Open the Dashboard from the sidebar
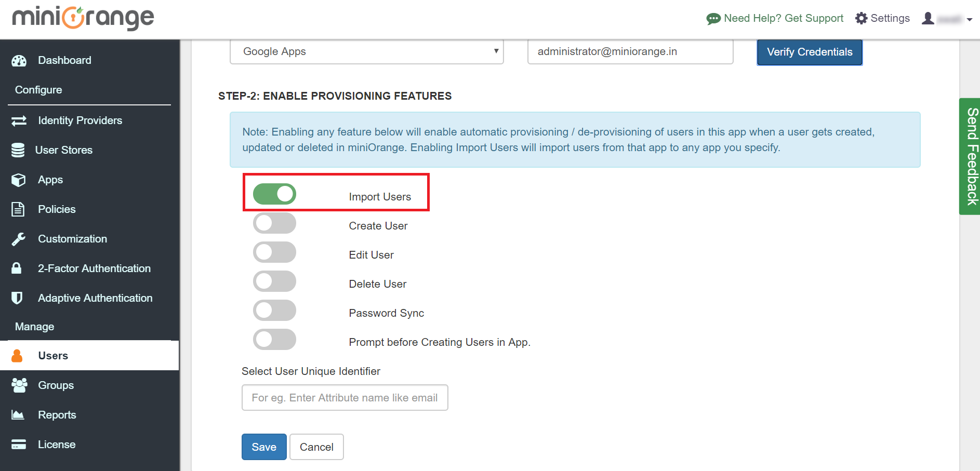 64,60
